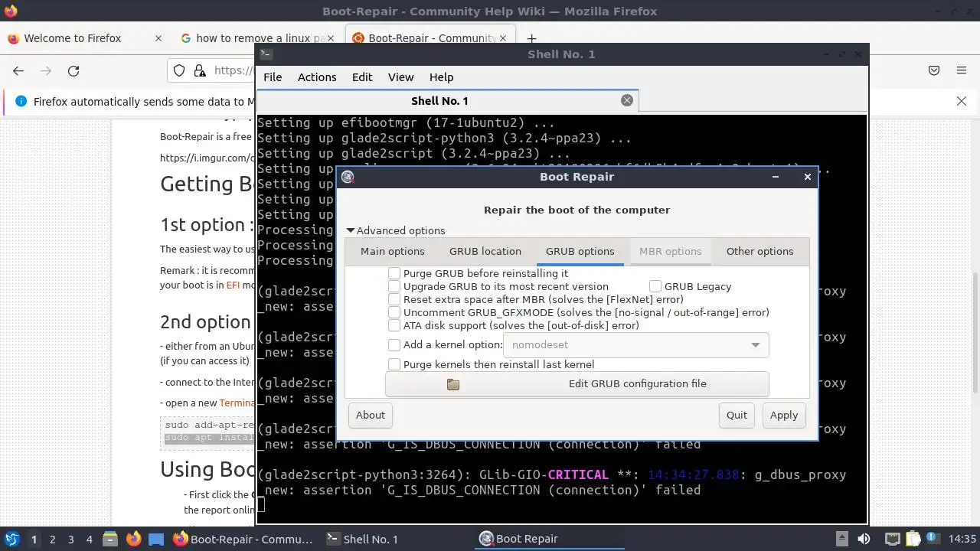Open the EFI link on the wiki page

233,285
